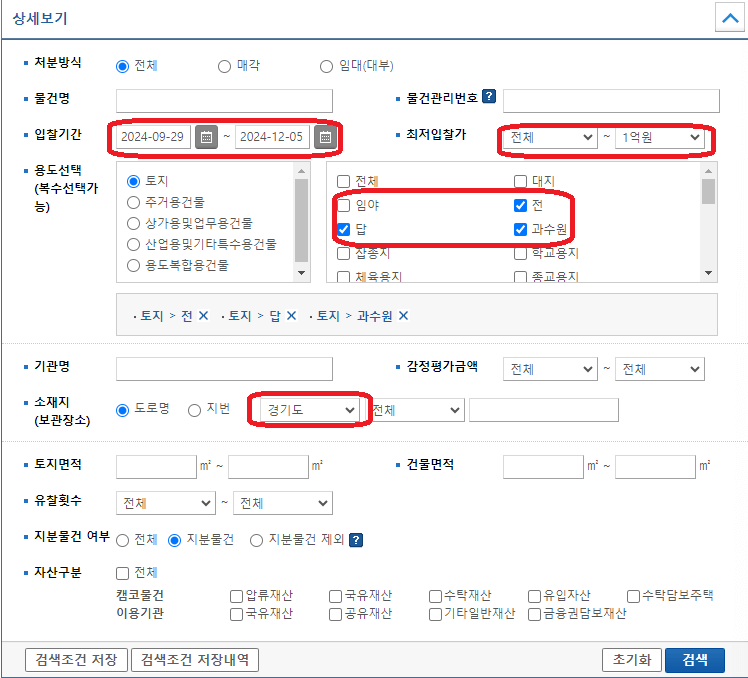
Task: Focus the 물건관리번호 input field
Action: (x=611, y=101)
